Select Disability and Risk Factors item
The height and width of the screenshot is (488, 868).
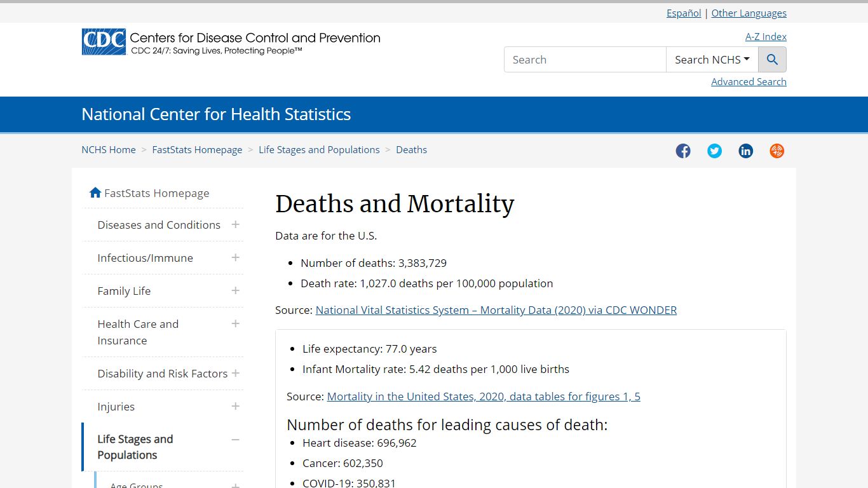tap(162, 374)
